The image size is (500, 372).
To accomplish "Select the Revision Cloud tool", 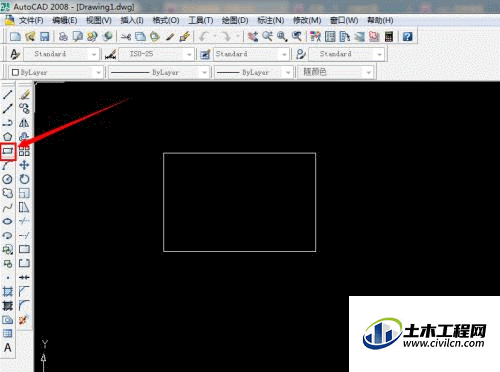I will (8, 193).
